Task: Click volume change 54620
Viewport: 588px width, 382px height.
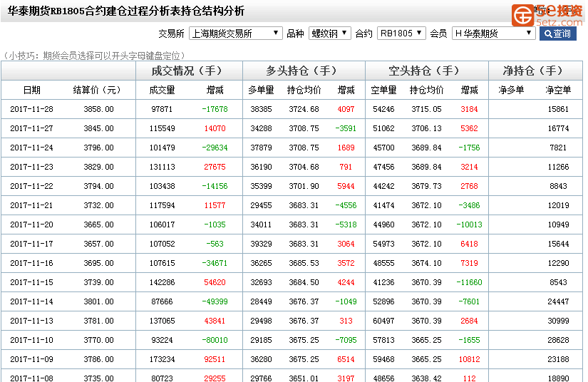Action: pos(215,282)
